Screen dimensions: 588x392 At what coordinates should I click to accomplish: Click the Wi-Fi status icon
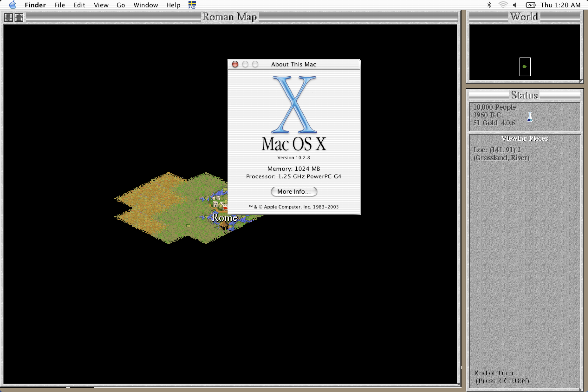[503, 5]
